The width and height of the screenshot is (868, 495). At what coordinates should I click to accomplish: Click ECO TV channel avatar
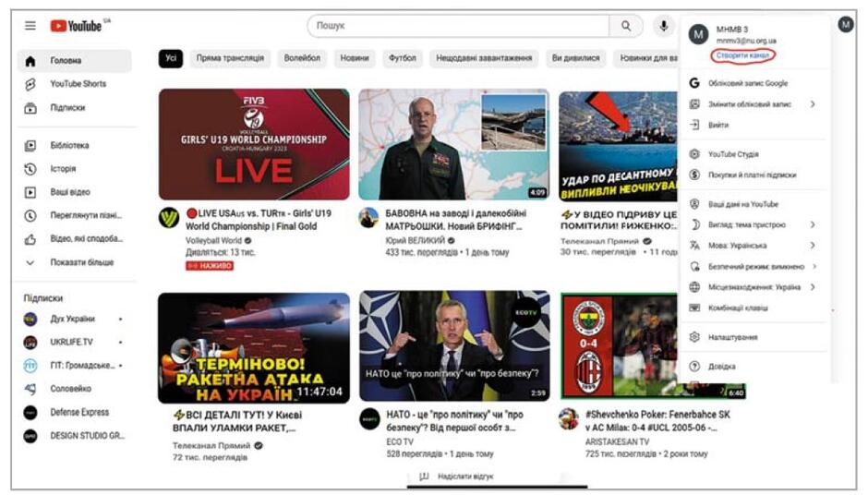coord(369,419)
